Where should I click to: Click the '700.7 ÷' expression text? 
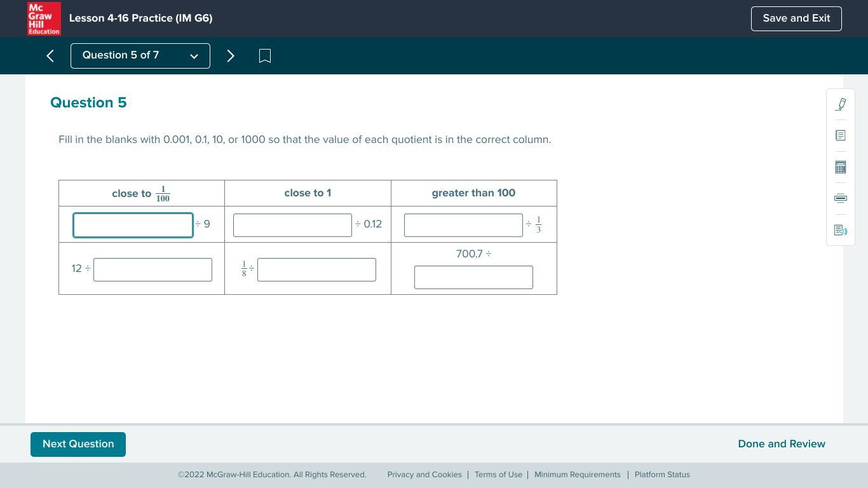tap(473, 254)
